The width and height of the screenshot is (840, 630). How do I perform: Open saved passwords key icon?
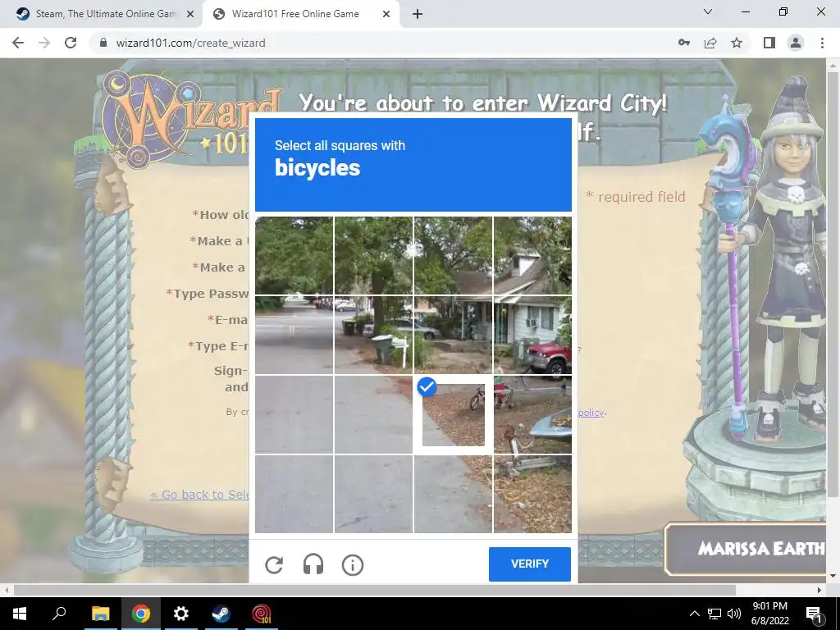(x=684, y=43)
